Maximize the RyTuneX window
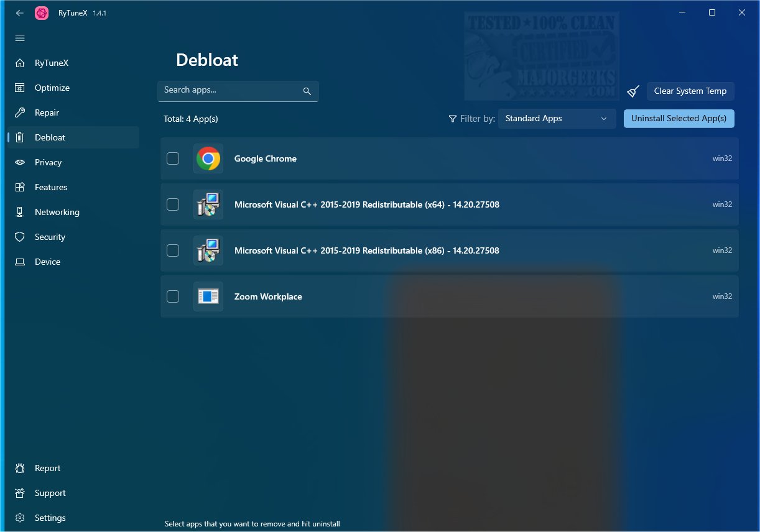Screen dimensions: 760x532 tap(712, 13)
